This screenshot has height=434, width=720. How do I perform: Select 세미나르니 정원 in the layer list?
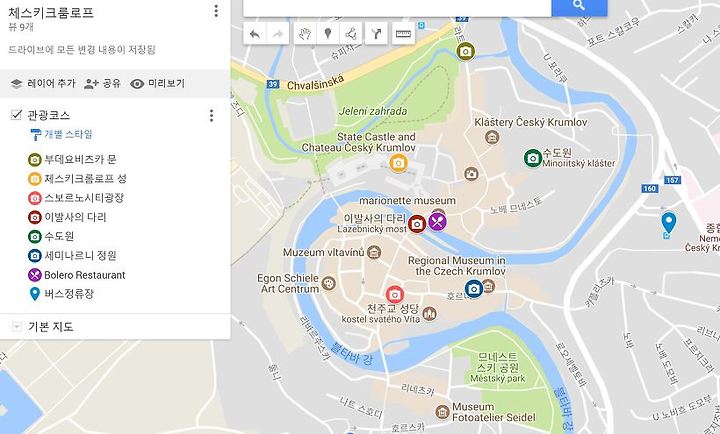(x=72, y=256)
